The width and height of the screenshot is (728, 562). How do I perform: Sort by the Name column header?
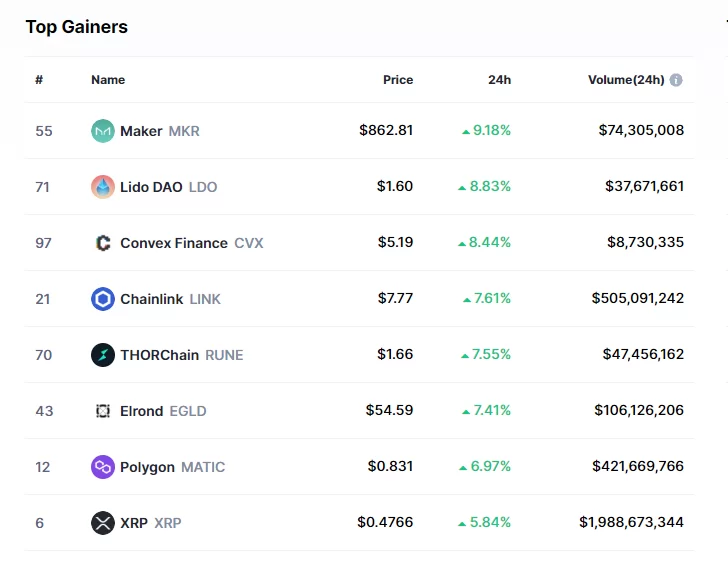(108, 80)
